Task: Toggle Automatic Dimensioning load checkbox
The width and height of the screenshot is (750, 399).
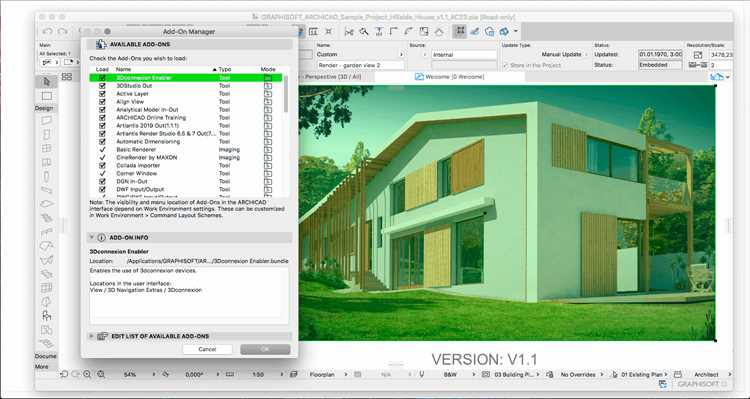Action: [x=102, y=142]
